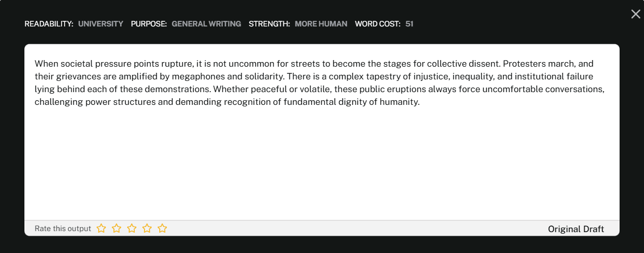644x253 pixels.
Task: Click the WORD COST label
Action: 377,24
